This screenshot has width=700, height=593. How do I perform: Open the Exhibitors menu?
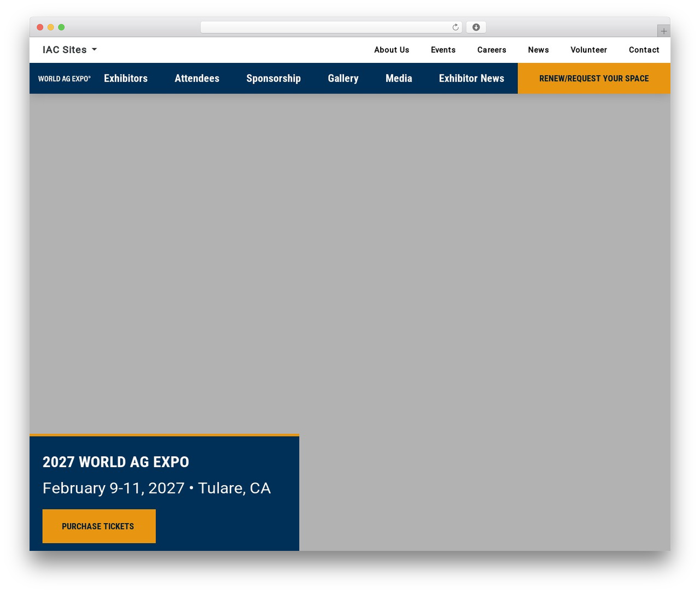tap(126, 78)
